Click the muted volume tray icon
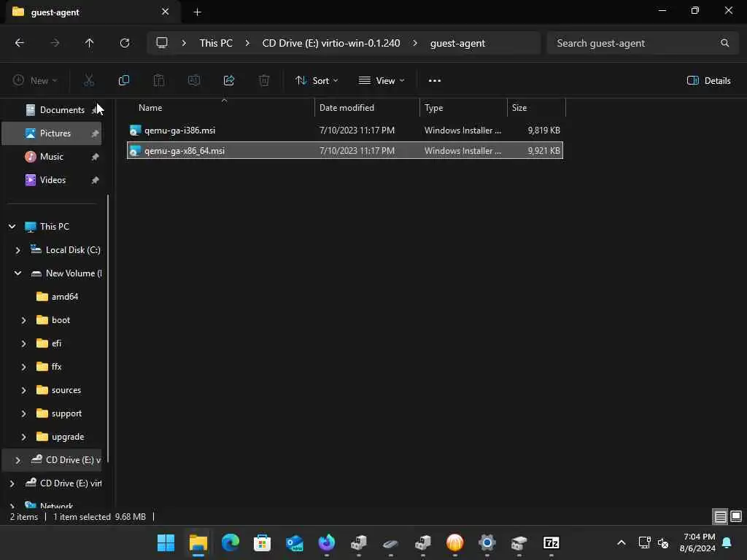The width and height of the screenshot is (747, 560). pos(662,542)
